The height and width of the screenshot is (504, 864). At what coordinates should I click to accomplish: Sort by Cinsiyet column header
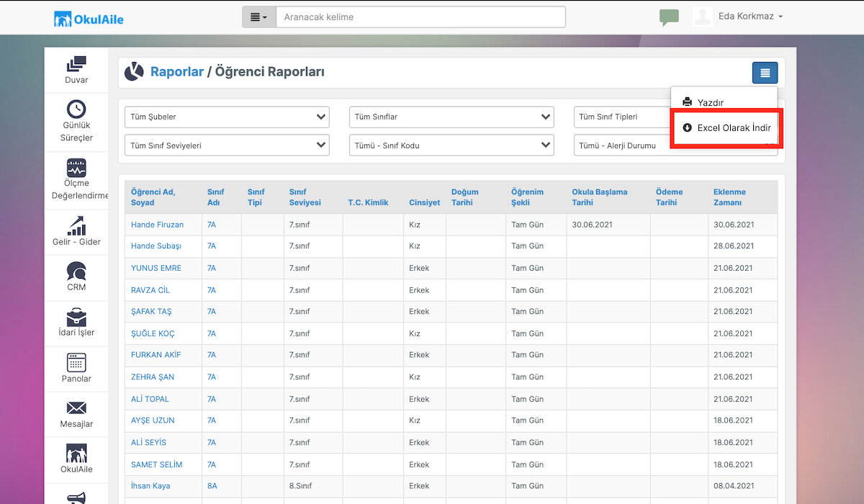(425, 202)
